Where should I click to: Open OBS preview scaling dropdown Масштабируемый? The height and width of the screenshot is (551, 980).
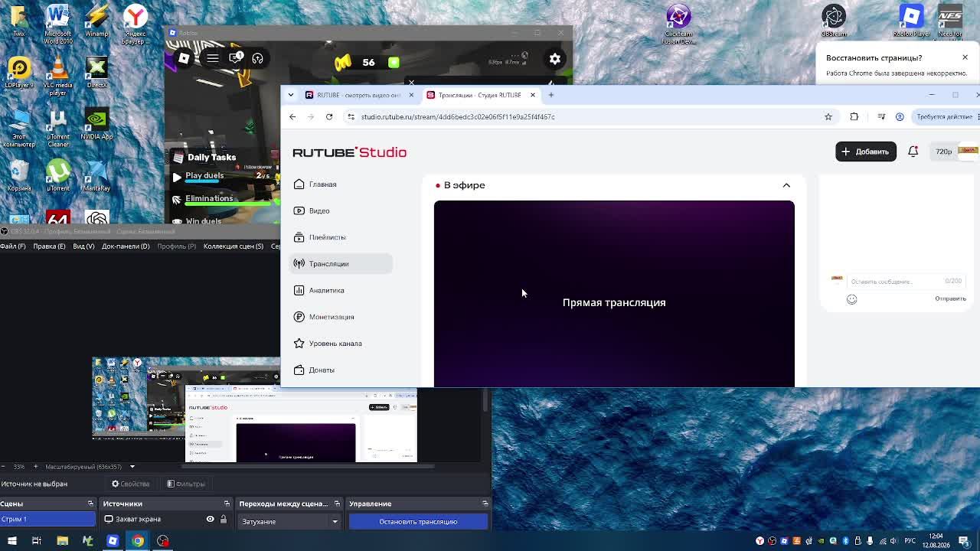pos(90,467)
